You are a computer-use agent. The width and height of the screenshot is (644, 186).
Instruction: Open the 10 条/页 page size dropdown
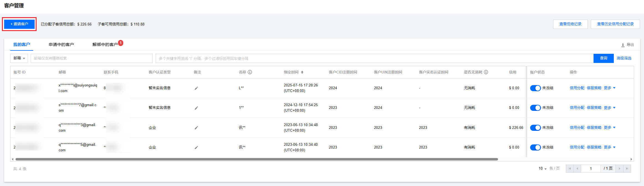point(542,169)
